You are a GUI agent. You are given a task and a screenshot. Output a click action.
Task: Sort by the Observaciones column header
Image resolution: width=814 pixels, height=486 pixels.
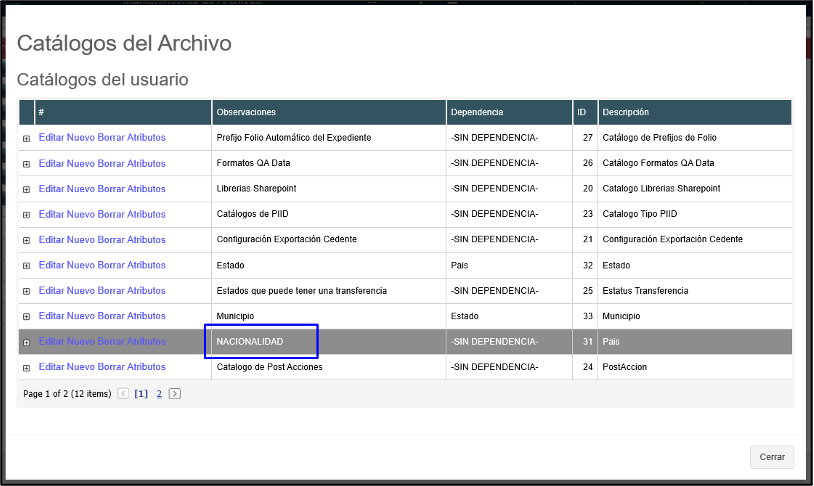point(246,112)
